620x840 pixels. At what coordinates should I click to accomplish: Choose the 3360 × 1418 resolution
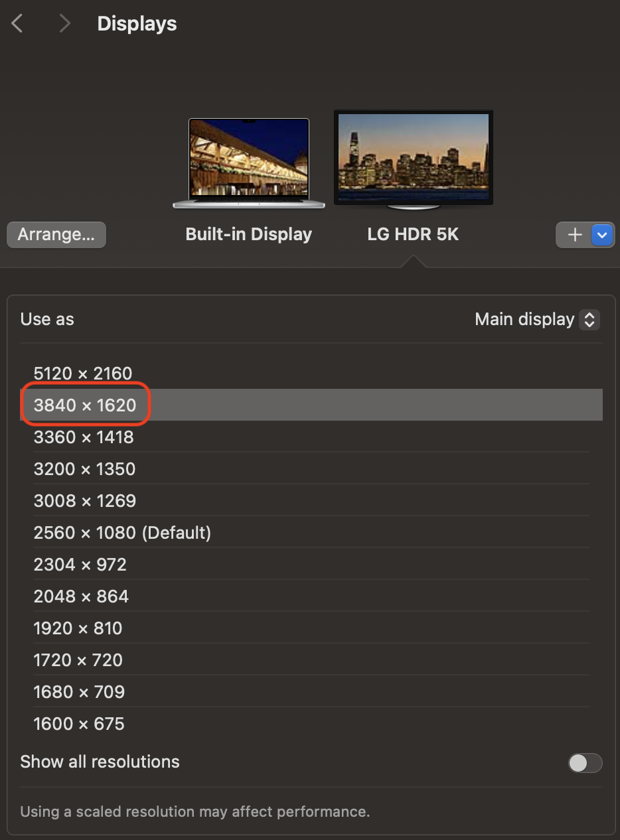tap(84, 437)
